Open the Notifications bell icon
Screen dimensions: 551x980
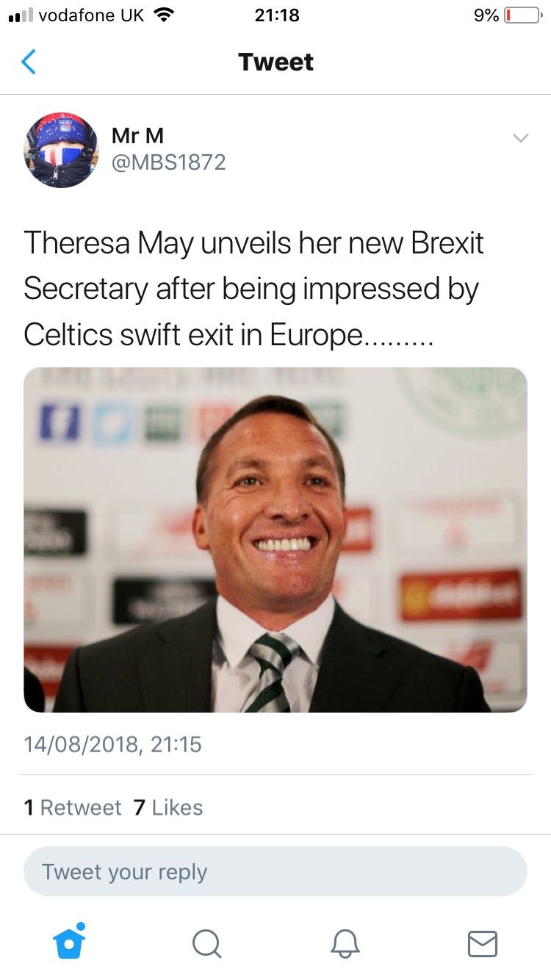click(345, 943)
